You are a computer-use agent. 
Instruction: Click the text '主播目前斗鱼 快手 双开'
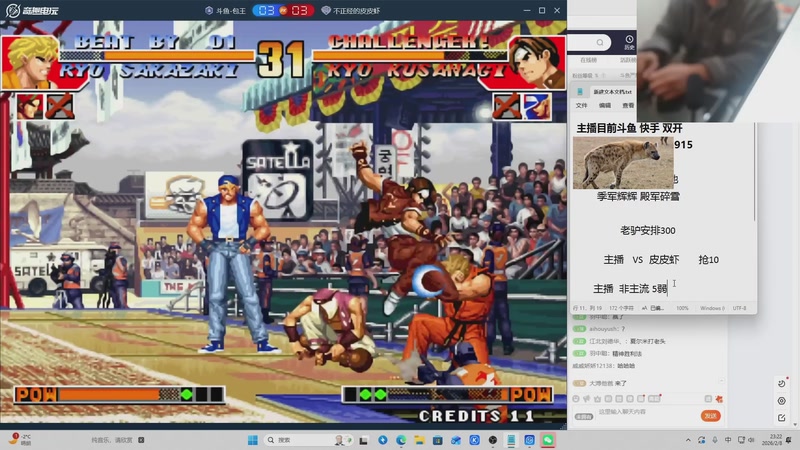[x=629, y=128]
